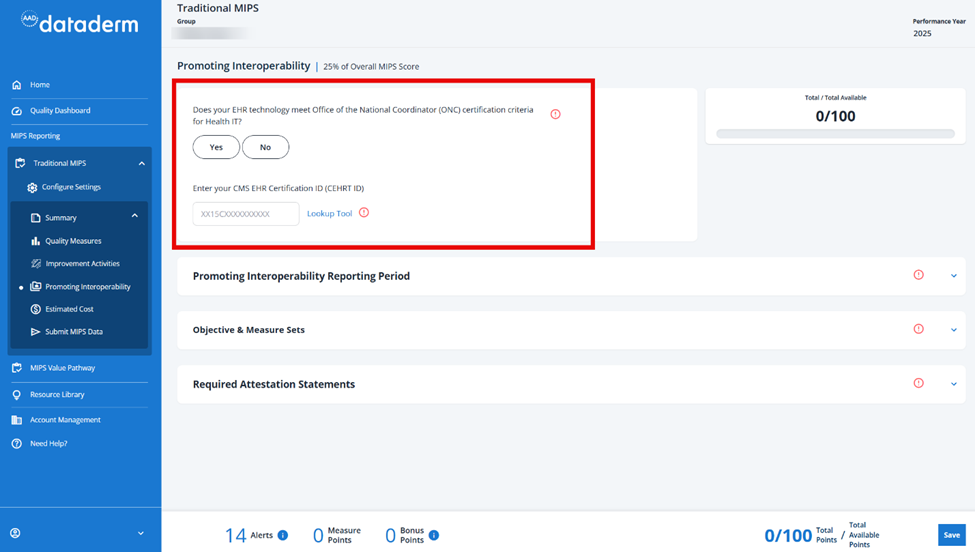Open the Quality Dashboard gauge icon

coord(17,111)
